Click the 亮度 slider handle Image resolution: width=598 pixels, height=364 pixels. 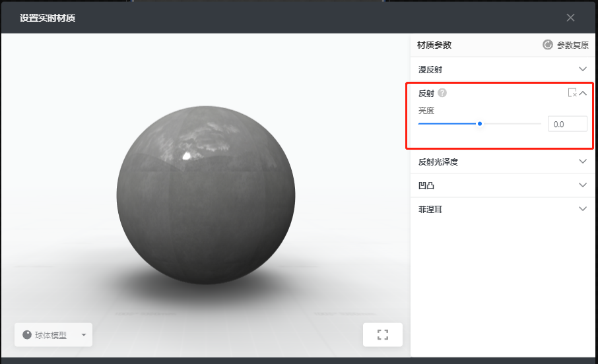point(480,123)
